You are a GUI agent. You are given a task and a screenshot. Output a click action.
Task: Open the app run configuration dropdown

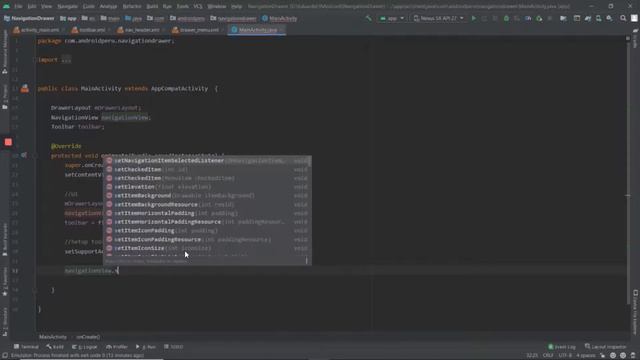pyautogui.click(x=391, y=18)
